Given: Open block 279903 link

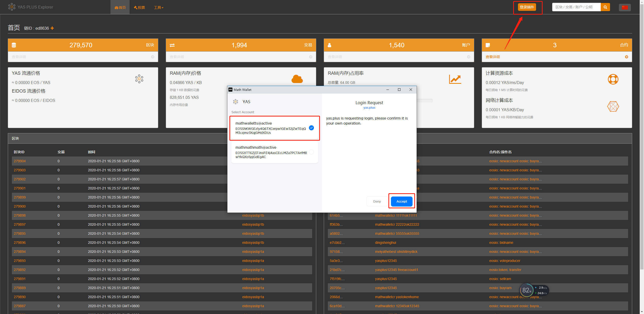Looking at the screenshot, I should pyautogui.click(x=20, y=170).
